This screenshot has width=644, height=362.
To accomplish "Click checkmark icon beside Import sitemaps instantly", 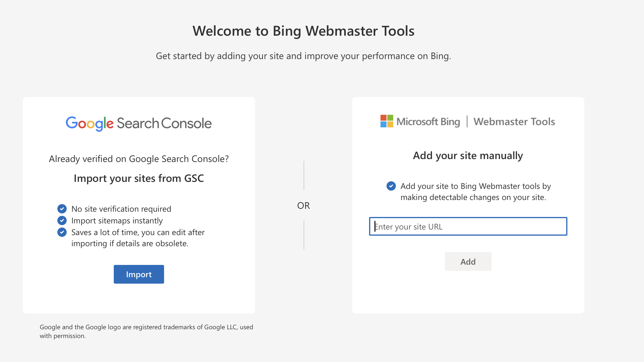I will (62, 220).
